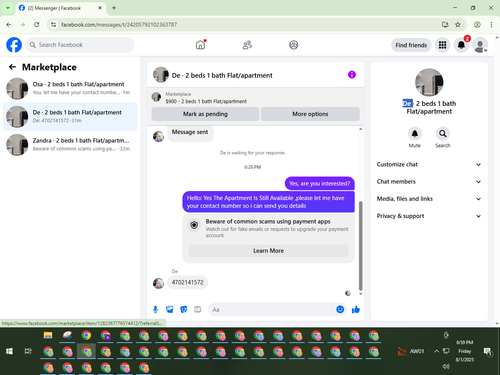This screenshot has width=500, height=375.
Task: Open the tab search dropdown arrow
Action: 7,8
